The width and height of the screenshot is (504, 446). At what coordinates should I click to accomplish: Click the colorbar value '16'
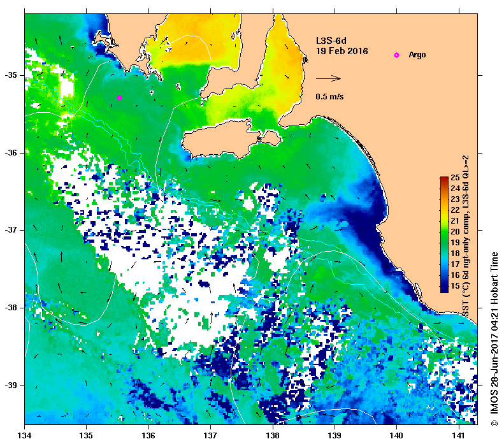(455, 275)
